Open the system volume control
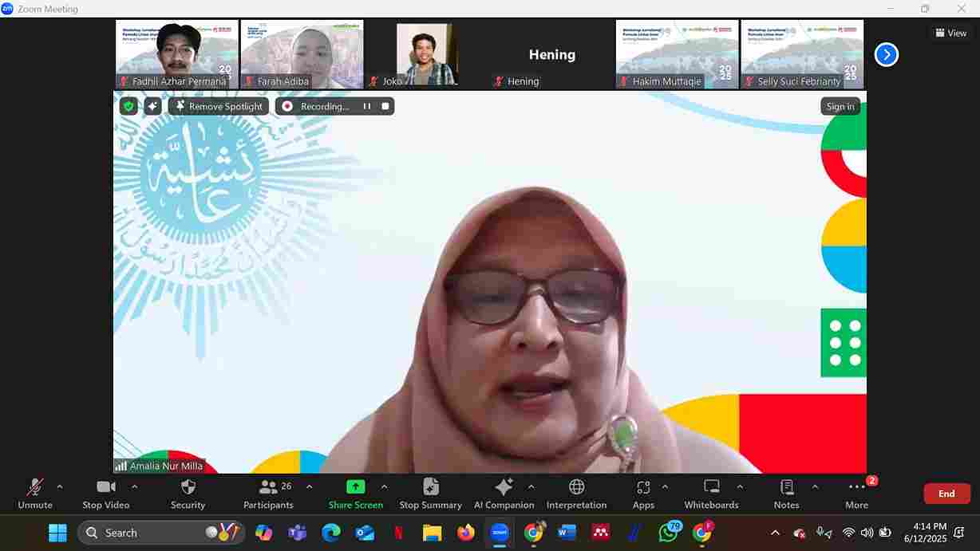The image size is (980, 551). [x=867, y=532]
